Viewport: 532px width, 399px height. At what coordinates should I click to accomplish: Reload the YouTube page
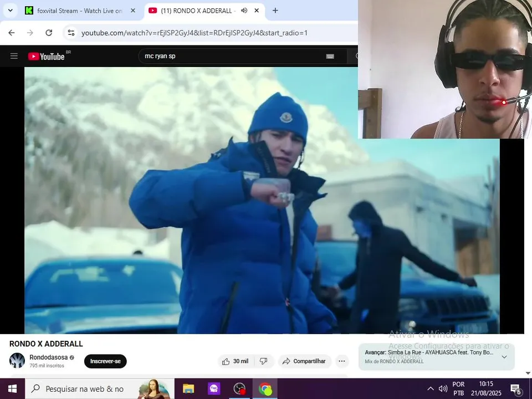click(49, 33)
